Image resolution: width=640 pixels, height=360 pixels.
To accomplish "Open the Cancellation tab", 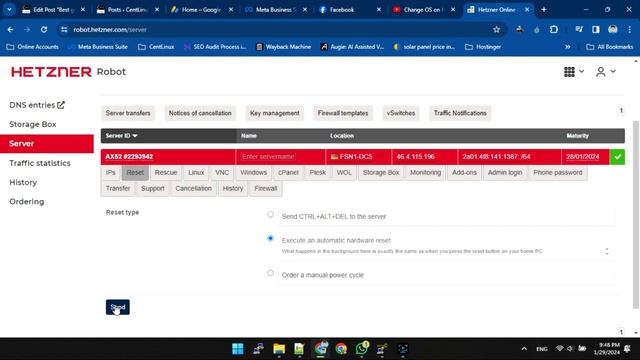I will (193, 189).
